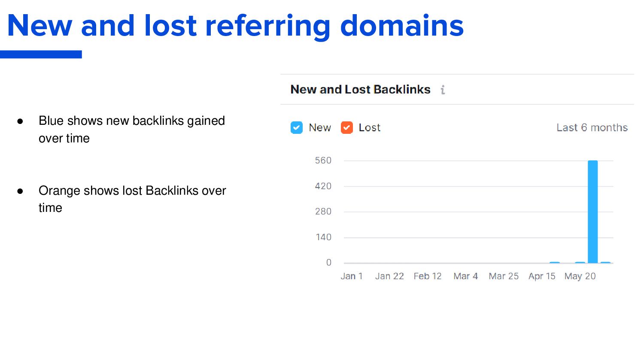Click the New and Lost Backlinks widget title

(x=360, y=90)
